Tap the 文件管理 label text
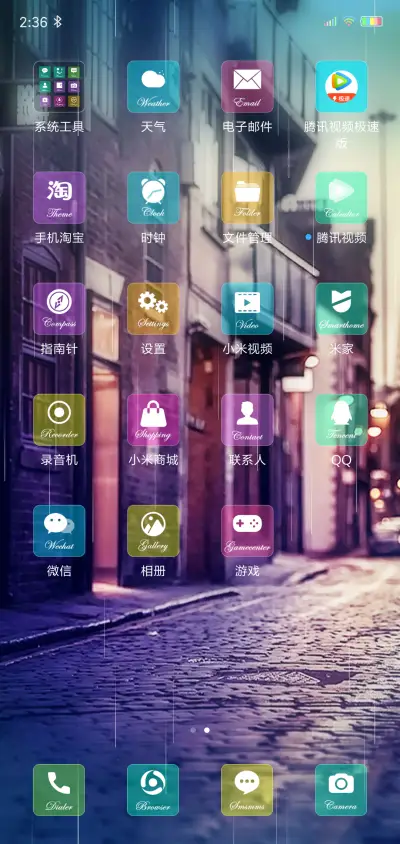This screenshot has height=844, width=400. [x=247, y=238]
